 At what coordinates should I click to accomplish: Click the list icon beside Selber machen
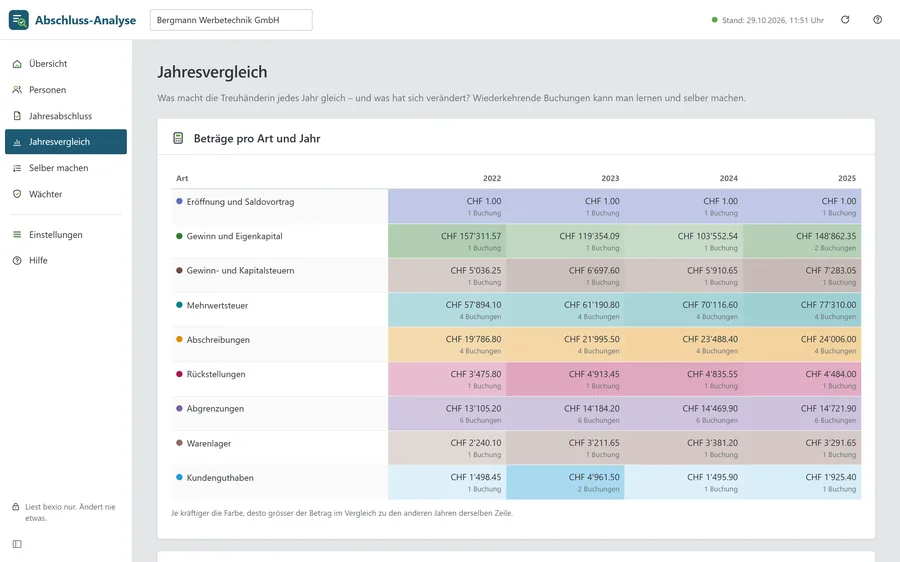(x=17, y=168)
